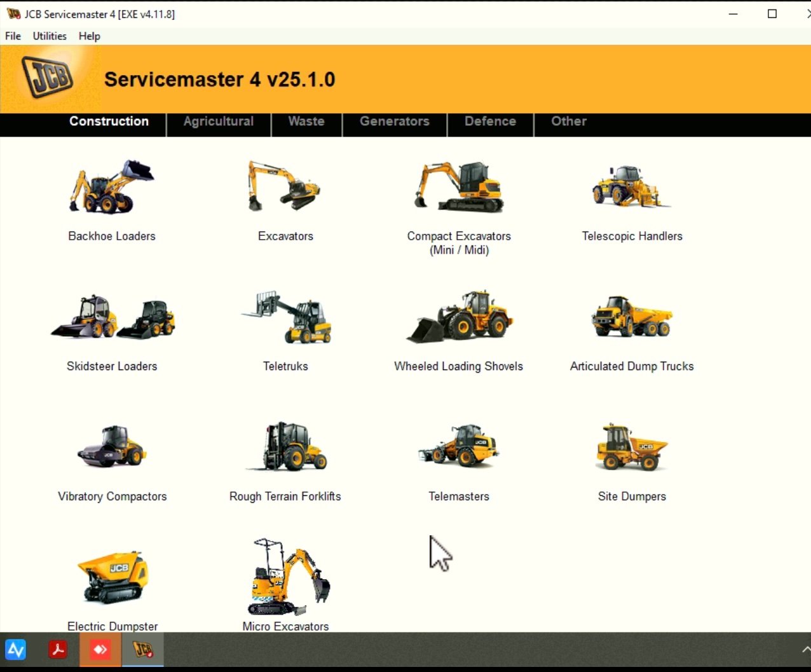This screenshot has width=811, height=672.
Task: Select the Articulated Dump Trucks icon
Action: 631,316
